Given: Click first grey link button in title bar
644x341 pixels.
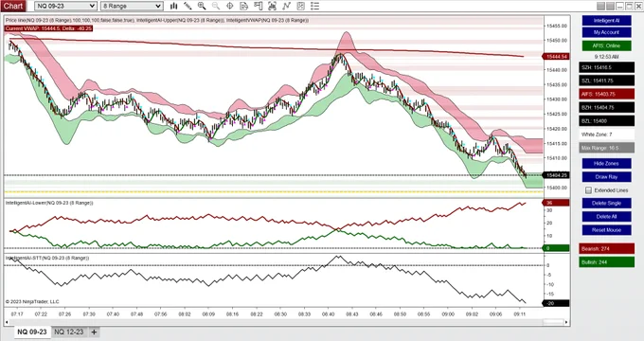Looking at the screenshot, I should (600, 6).
